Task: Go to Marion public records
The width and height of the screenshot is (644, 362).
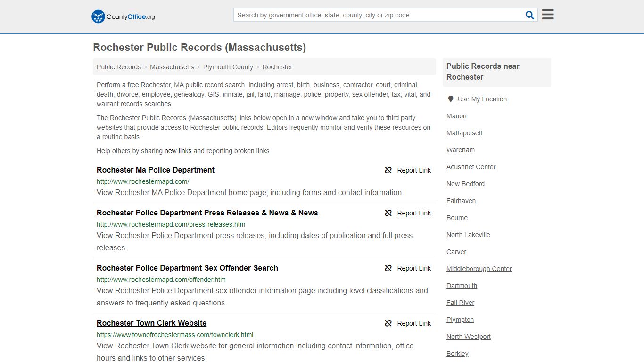Action: click(x=456, y=116)
